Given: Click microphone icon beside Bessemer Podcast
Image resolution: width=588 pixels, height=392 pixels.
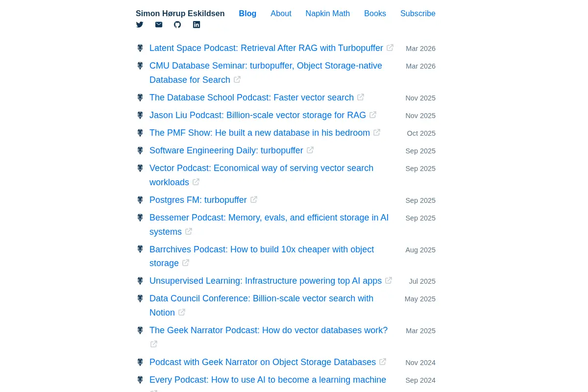Looking at the screenshot, I should (x=140, y=218).
